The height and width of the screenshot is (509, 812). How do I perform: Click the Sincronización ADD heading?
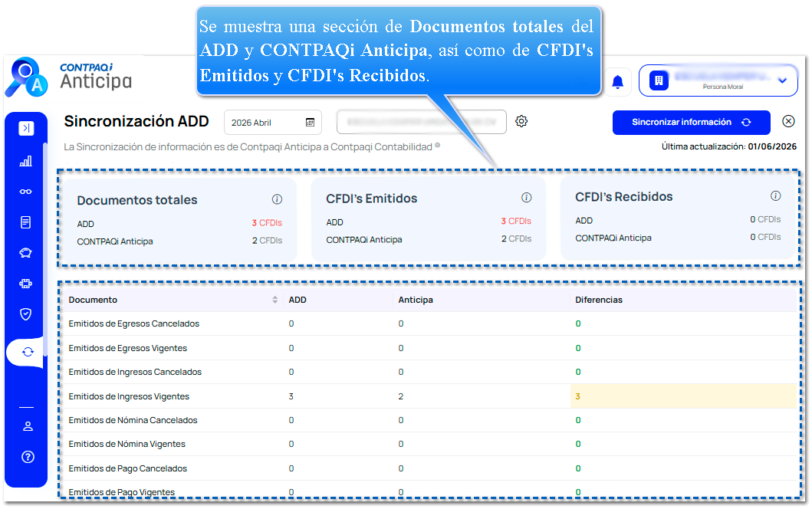(x=136, y=121)
